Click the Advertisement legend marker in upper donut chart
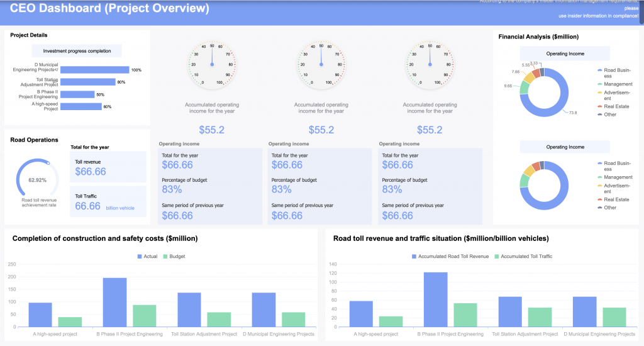The image size is (644, 346). (x=599, y=92)
